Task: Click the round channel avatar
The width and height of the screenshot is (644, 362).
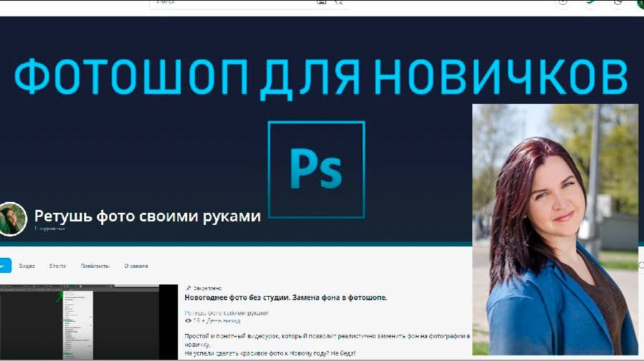Action: [12, 219]
